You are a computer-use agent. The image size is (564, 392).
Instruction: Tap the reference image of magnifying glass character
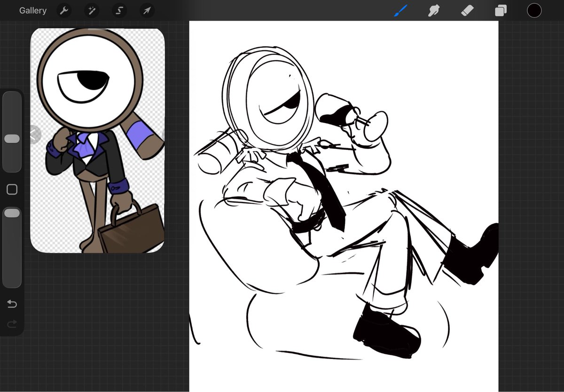[97, 140]
